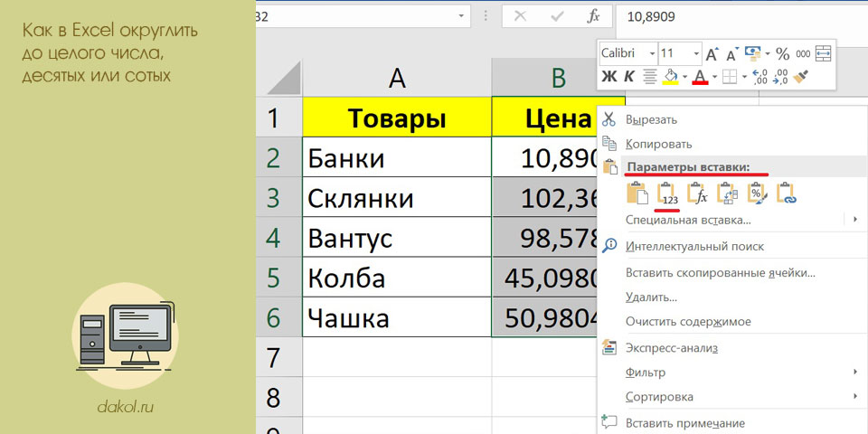Click the Enter checkmark in formula bar
Image resolution: width=868 pixels, height=434 pixels.
pos(556,16)
